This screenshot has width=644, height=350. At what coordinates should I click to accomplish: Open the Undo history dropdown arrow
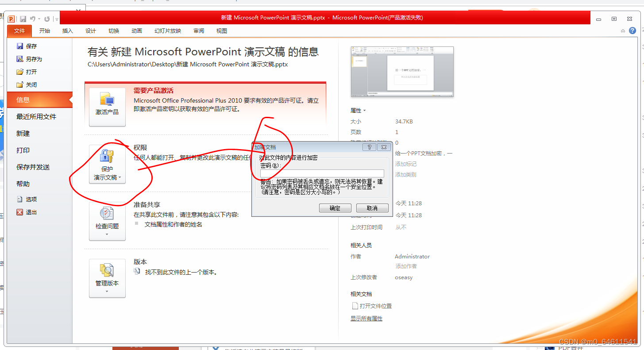pos(39,19)
